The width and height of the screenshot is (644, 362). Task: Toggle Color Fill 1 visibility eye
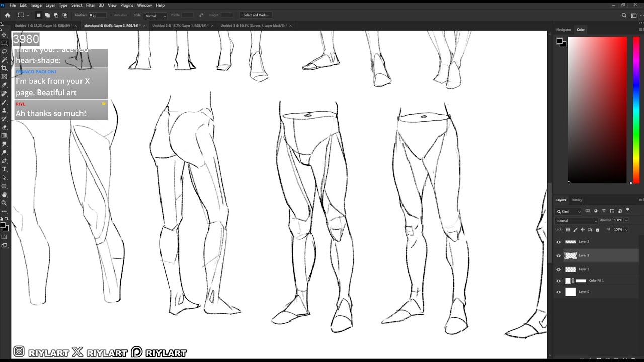558,281
